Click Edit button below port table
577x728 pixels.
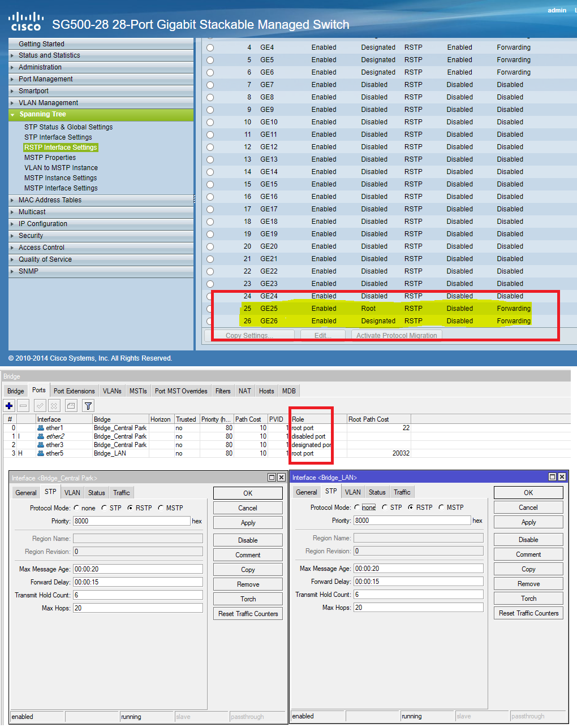(323, 335)
